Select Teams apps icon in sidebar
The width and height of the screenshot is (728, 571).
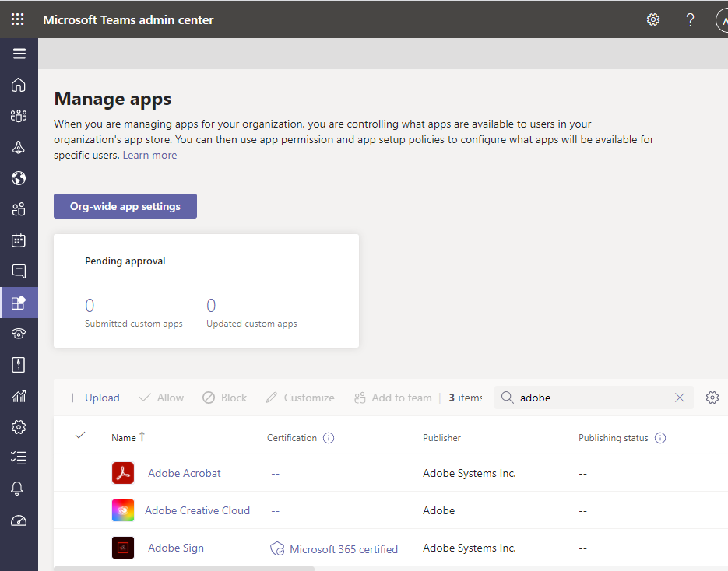coord(19,303)
